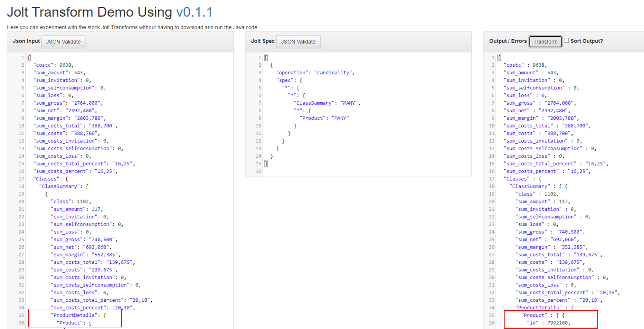Click the "Product": [ line in Json Input
Viewport: 644px width, 329px height.
tap(74, 323)
